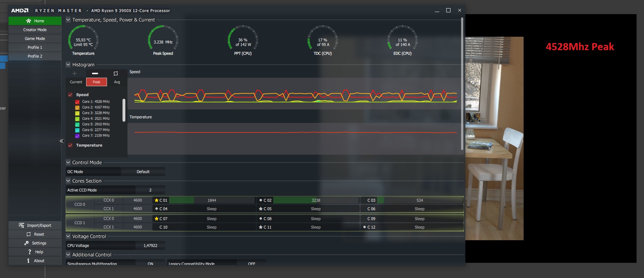Toggle the Core 1 red checkbox
This screenshot has height=278, width=644.
point(77,102)
